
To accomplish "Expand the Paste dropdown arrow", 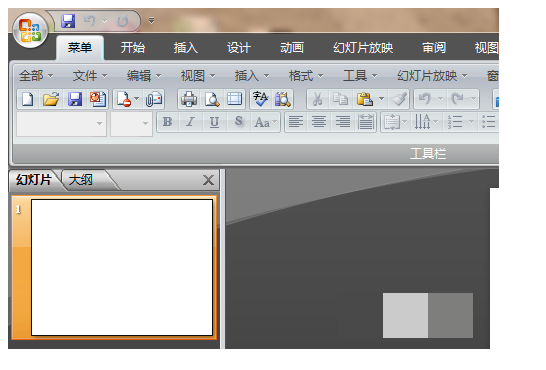I will click(382, 99).
